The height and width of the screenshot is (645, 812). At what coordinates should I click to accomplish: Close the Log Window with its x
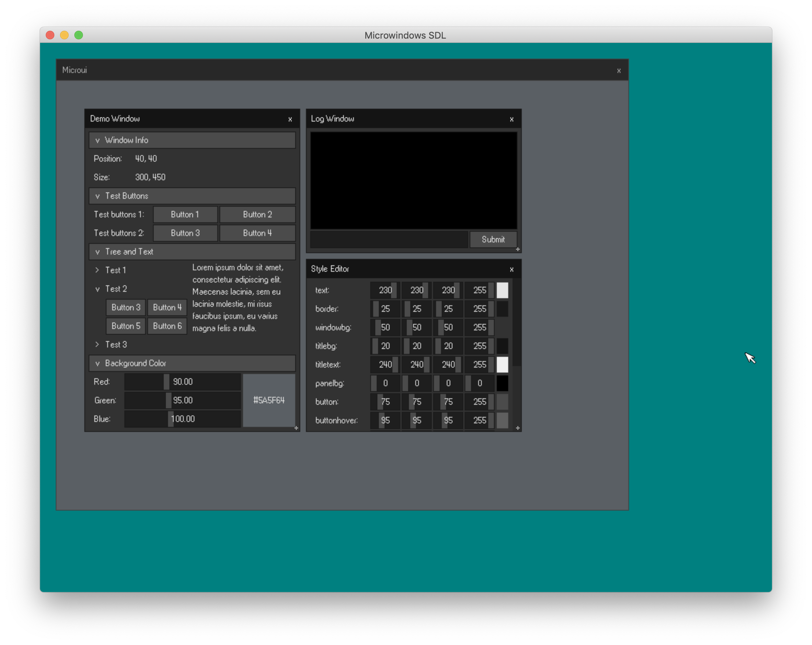click(511, 119)
